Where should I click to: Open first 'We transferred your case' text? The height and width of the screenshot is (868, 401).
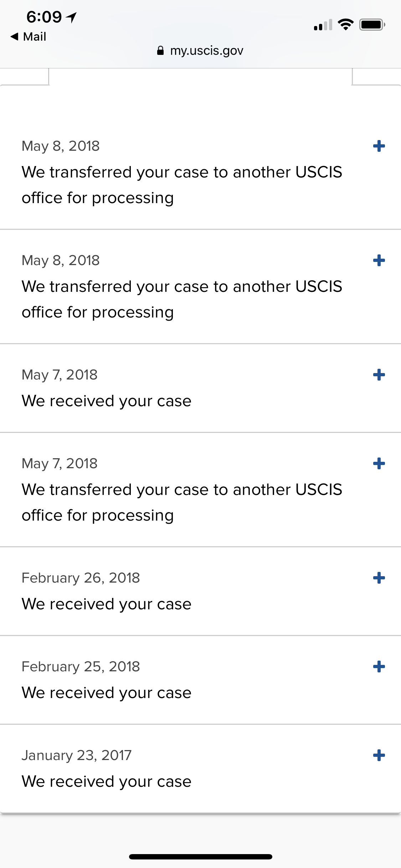(x=182, y=185)
